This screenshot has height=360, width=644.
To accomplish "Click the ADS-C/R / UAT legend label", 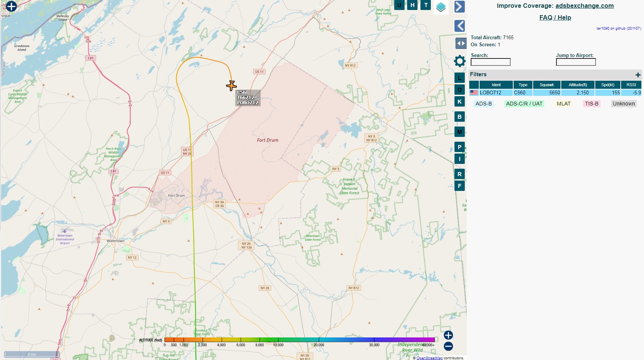I will click(524, 104).
